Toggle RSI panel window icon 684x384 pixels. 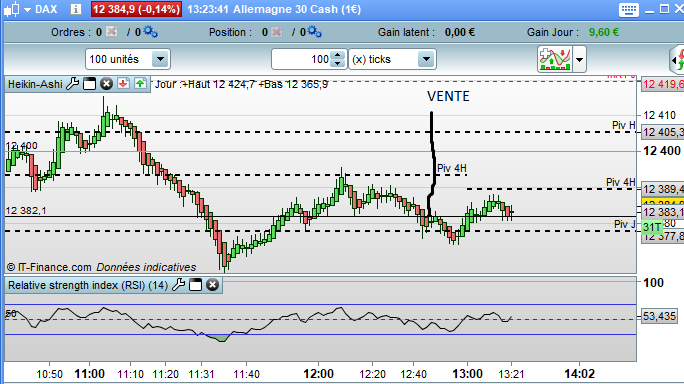195,285
